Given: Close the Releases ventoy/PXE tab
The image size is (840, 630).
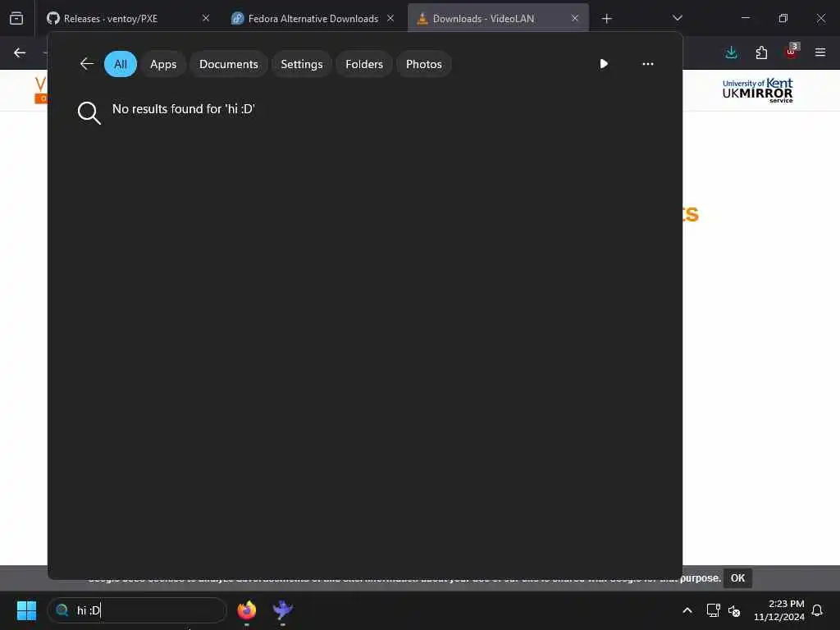Looking at the screenshot, I should click(x=206, y=18).
